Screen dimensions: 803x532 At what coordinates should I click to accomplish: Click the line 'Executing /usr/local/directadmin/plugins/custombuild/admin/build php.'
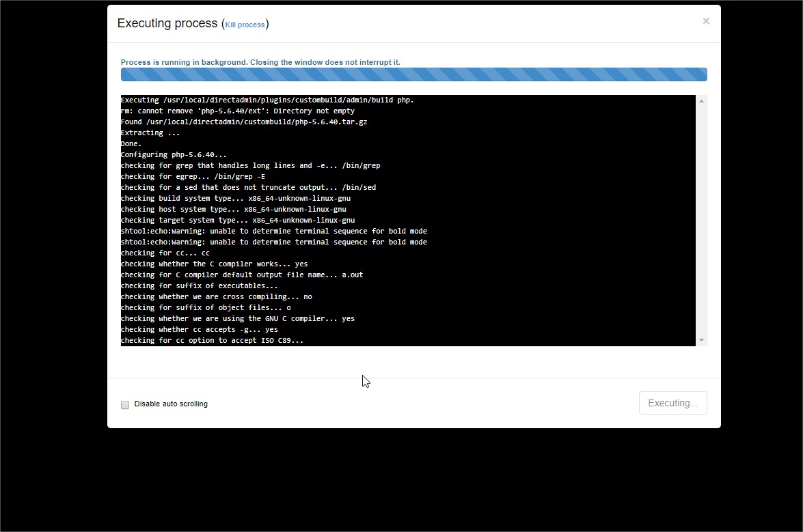coord(267,100)
